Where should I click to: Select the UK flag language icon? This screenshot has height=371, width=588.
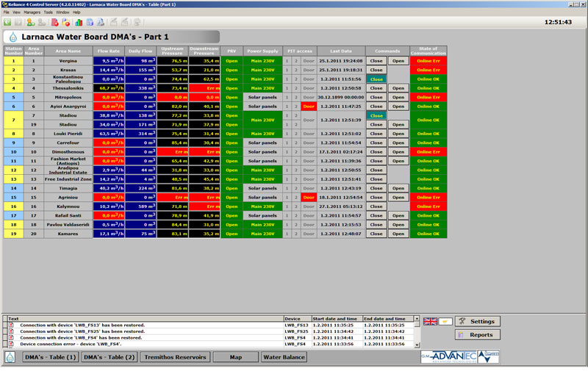pyautogui.click(x=429, y=322)
